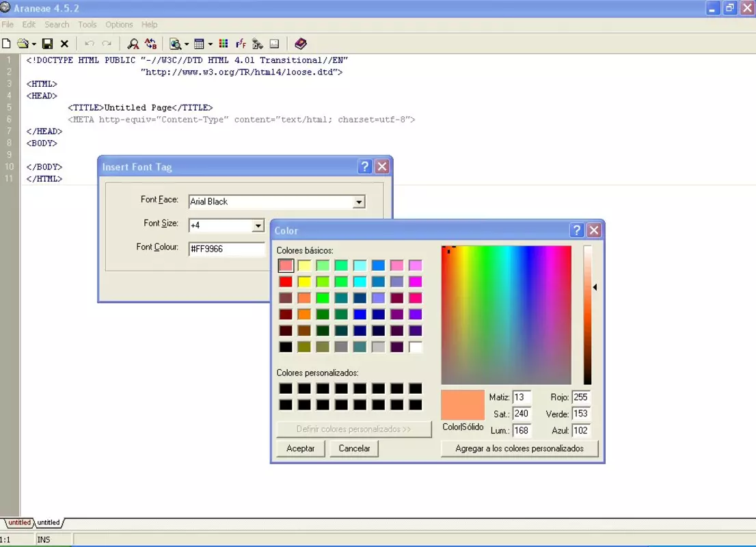
Task: Minimize the Araneae window
Action: point(712,8)
